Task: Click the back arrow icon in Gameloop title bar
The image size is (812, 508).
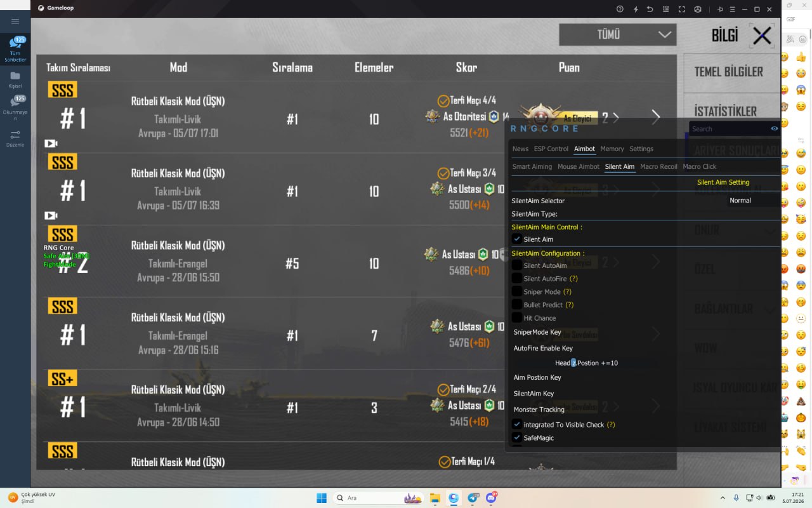Action: point(650,9)
